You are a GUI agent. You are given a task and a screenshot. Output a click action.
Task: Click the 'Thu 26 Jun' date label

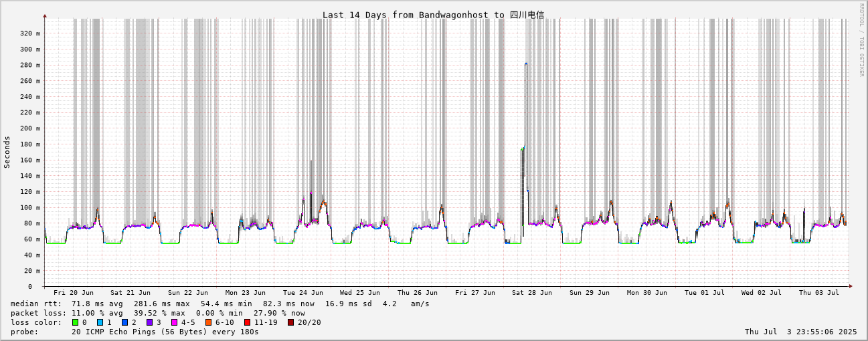click(418, 293)
